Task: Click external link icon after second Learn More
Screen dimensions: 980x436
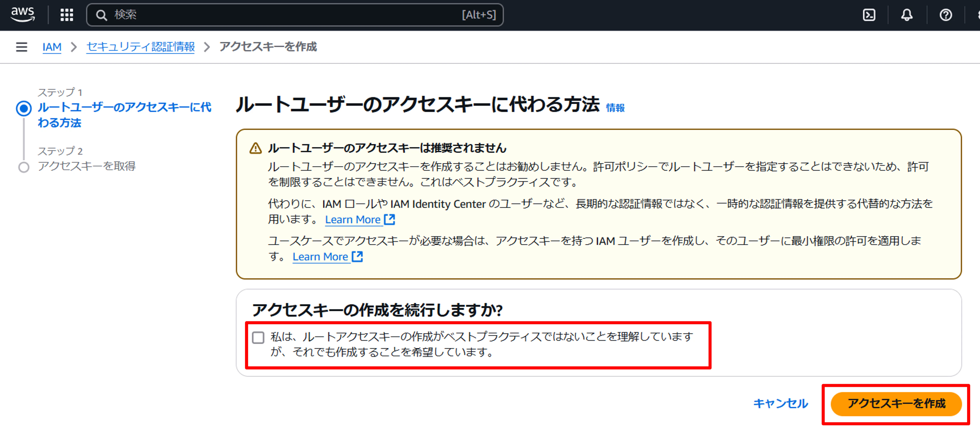Action: (357, 257)
